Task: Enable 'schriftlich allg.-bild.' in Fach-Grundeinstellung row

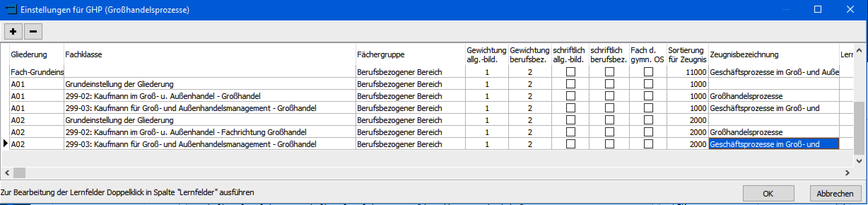Action: 570,72
